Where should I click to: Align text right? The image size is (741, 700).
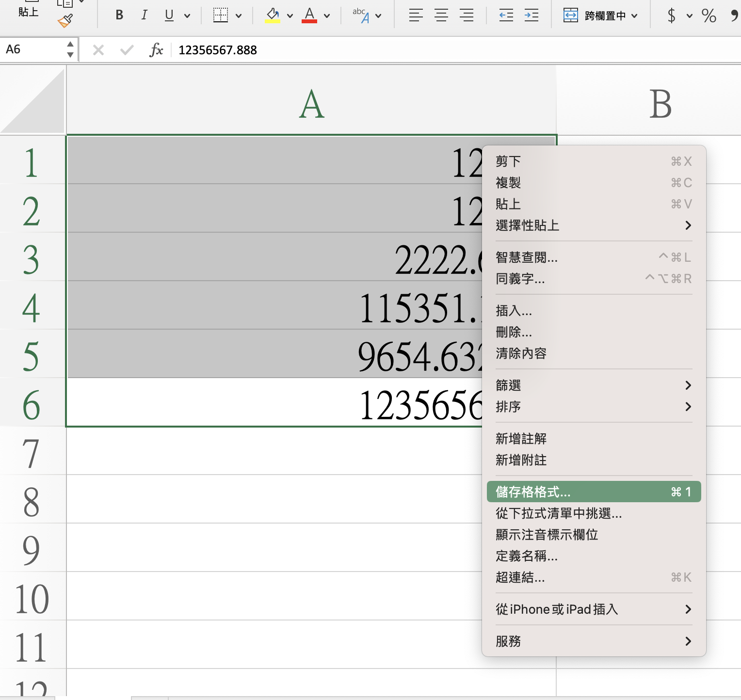467,16
